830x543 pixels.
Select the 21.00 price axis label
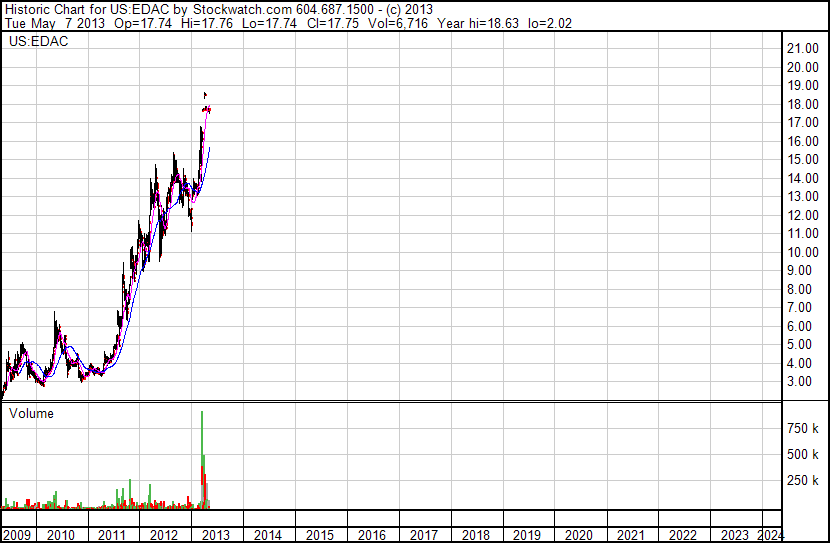click(804, 49)
